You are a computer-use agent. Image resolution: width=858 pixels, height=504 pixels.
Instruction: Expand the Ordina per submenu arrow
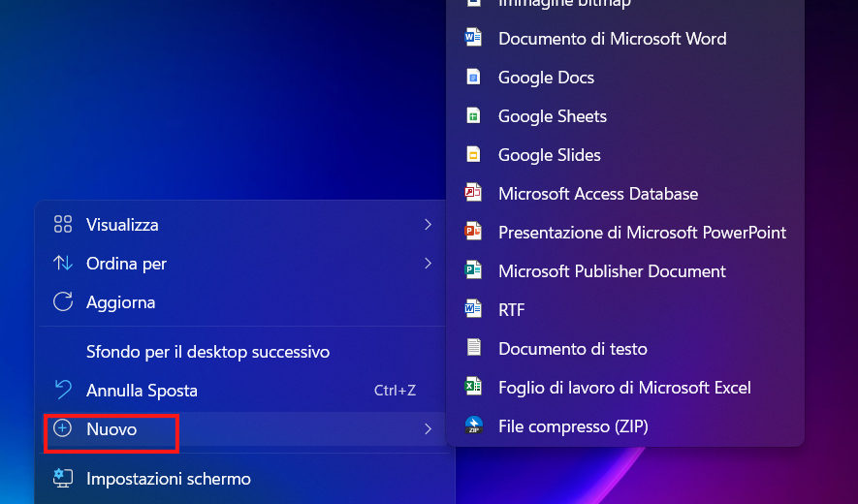(428, 264)
